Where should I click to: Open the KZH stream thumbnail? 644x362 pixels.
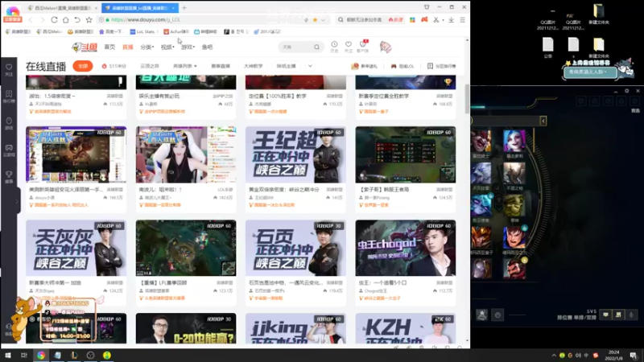click(406, 328)
